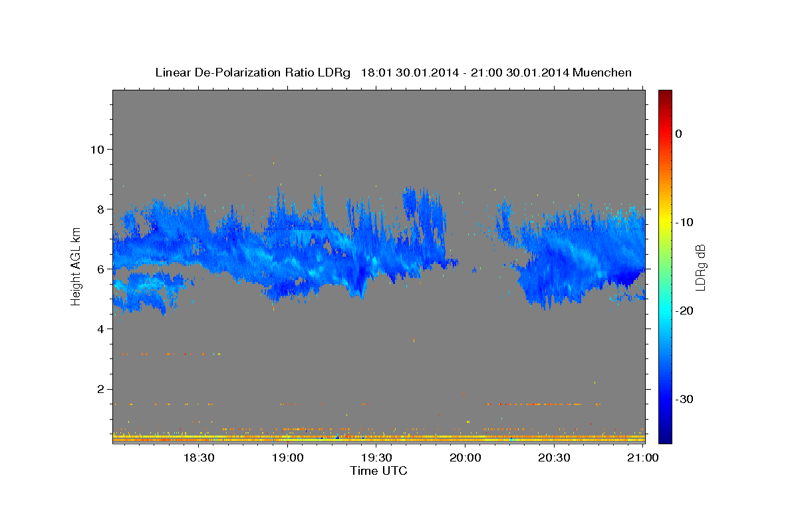The image size is (798, 532).
Task: Click the 20:00 time tick label
Action: [x=465, y=458]
